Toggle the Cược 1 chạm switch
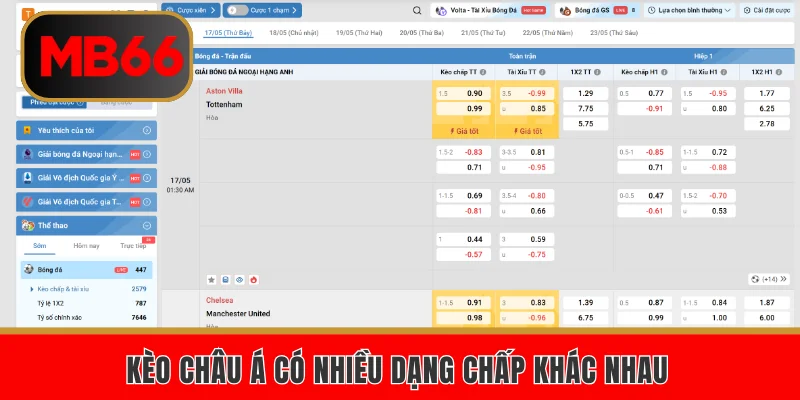 click(x=238, y=10)
